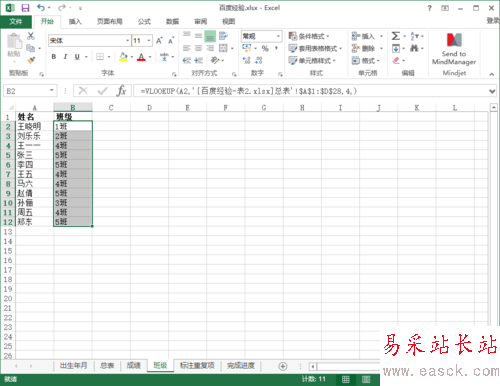Screen dimensions: 500x386
Task: Undo the last action
Action: pos(41,8)
